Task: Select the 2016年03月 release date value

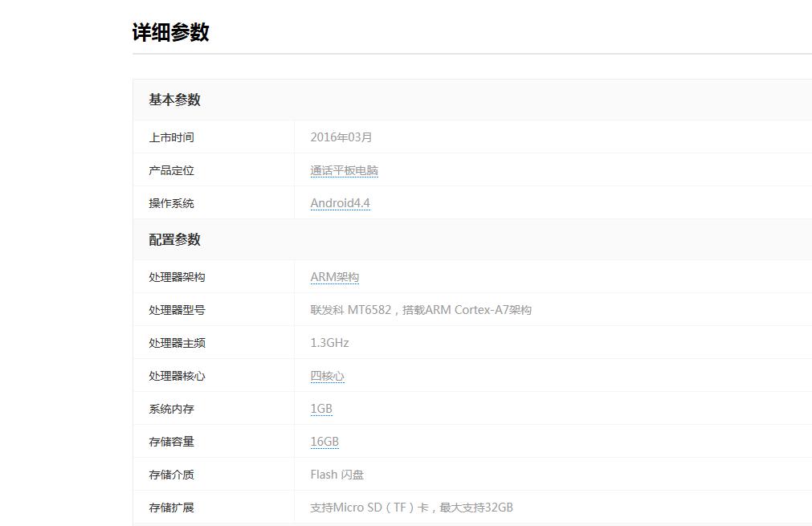Action: pyautogui.click(x=340, y=137)
